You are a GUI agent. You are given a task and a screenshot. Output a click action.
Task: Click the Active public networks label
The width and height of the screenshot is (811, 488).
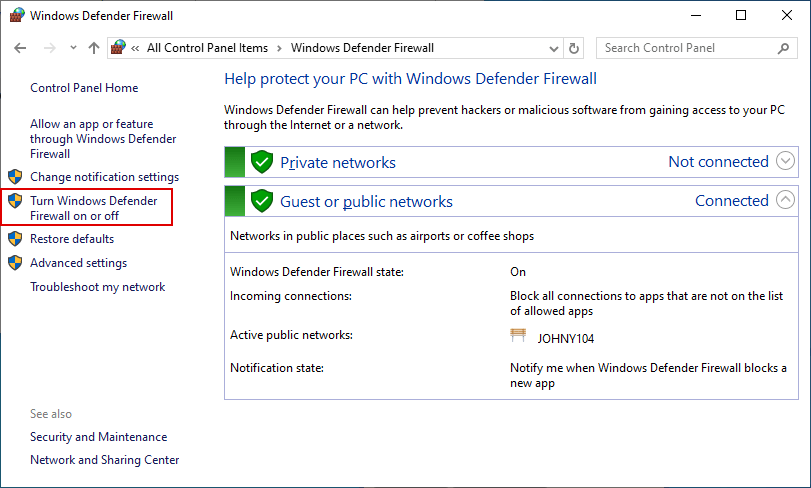pyautogui.click(x=291, y=335)
